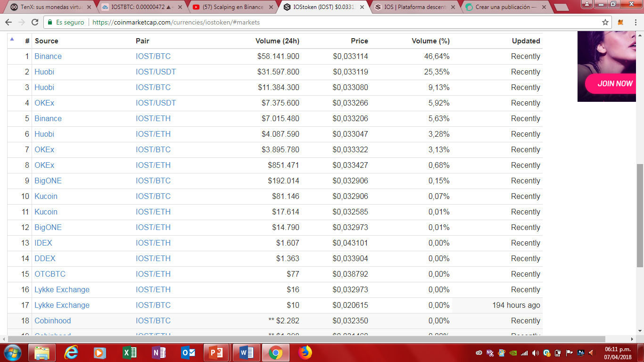Open the MetaMask fox extension
The image size is (644, 362).
pos(620,22)
